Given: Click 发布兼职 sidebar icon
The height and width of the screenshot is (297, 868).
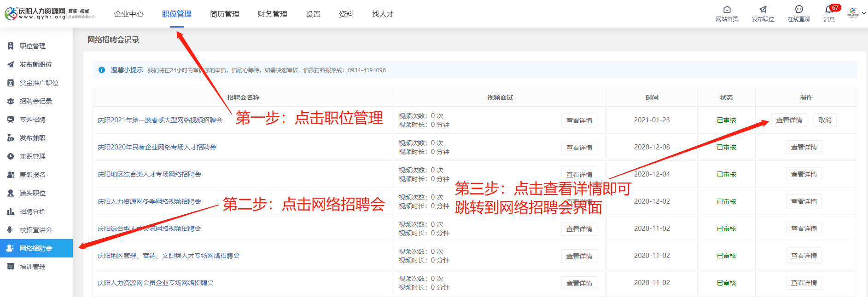Looking at the screenshot, I should 11,138.
